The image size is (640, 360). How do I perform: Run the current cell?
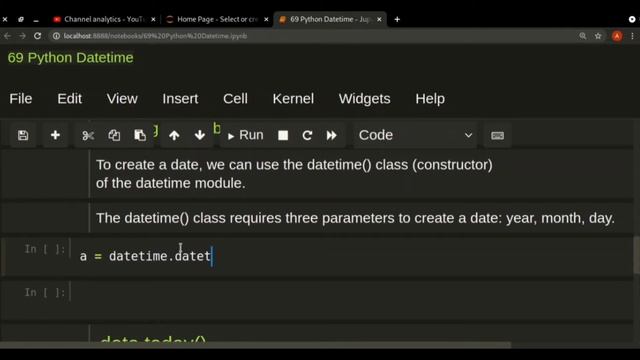click(246, 135)
